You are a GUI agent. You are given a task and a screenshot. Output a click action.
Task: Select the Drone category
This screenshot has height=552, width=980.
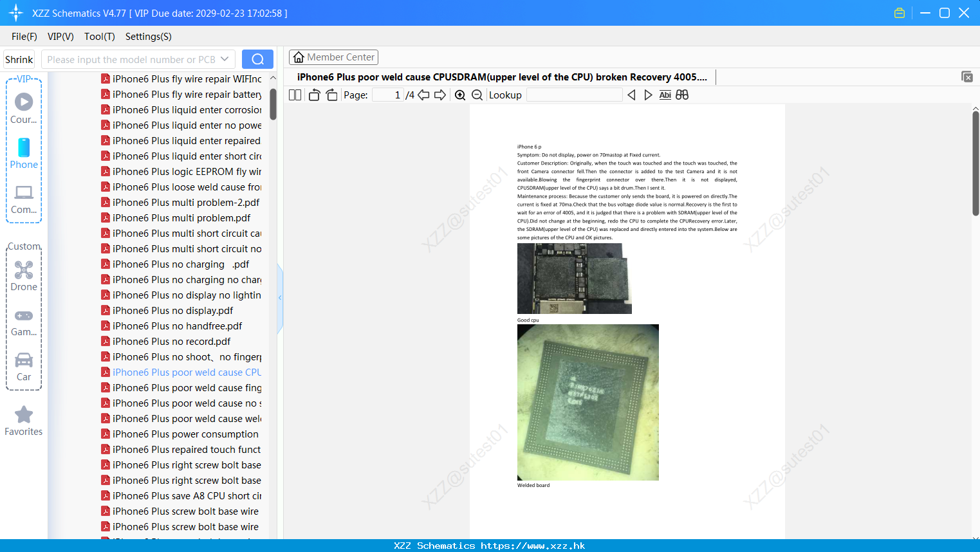pos(24,276)
